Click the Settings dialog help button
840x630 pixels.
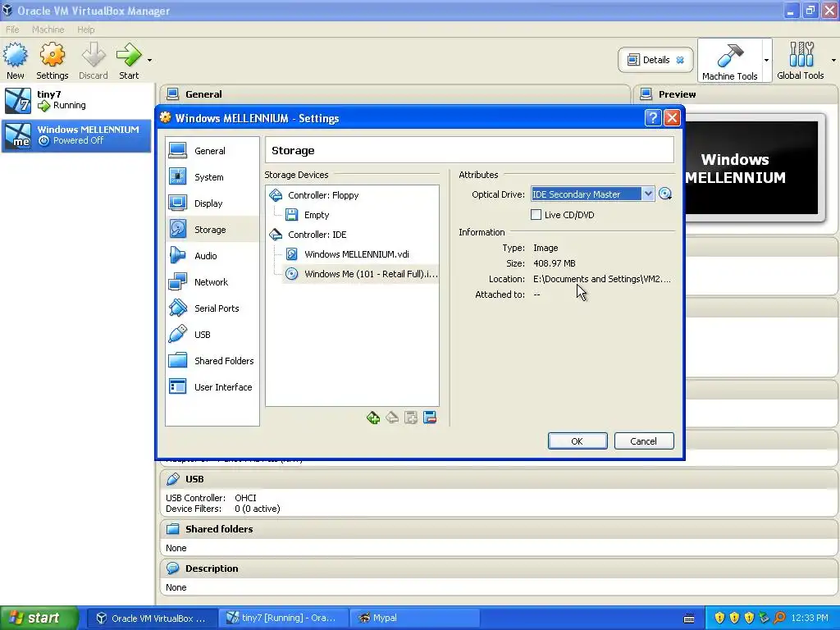coord(652,118)
